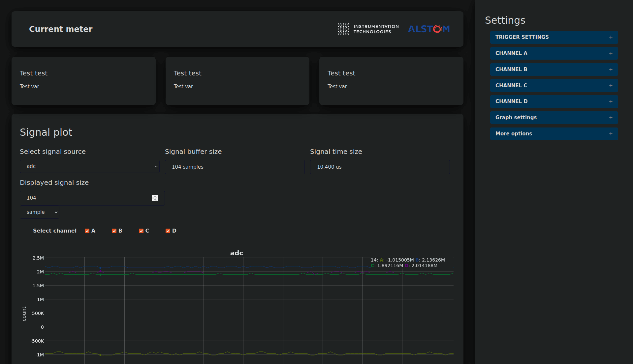This screenshot has height=364, width=633.
Task: Expand the CHANNEL C settings section
Action: coord(554,86)
